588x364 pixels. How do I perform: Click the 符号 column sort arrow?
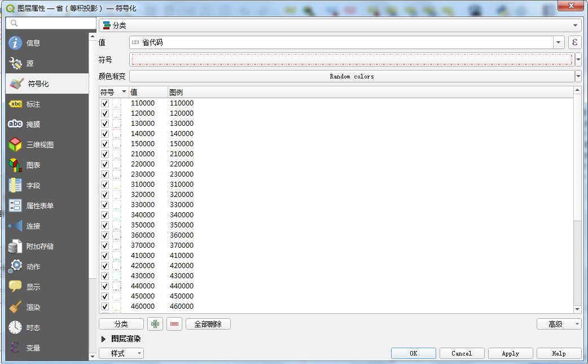coord(124,91)
